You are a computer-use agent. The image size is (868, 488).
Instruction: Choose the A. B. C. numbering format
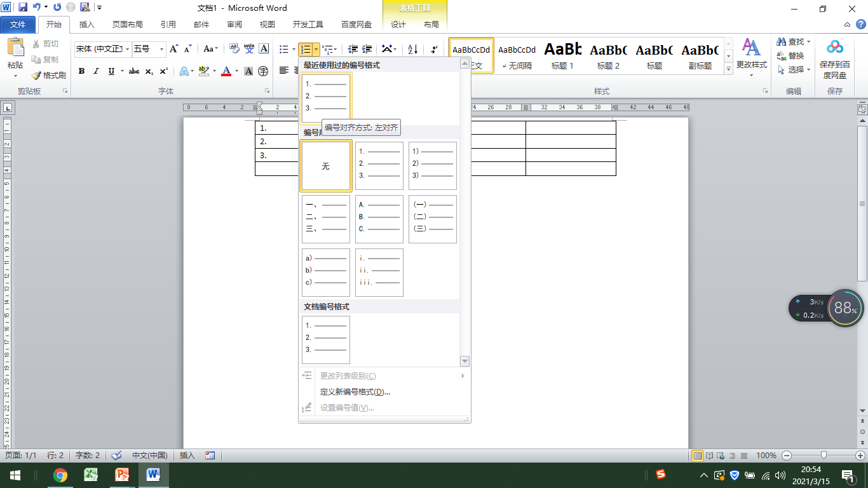tap(379, 219)
